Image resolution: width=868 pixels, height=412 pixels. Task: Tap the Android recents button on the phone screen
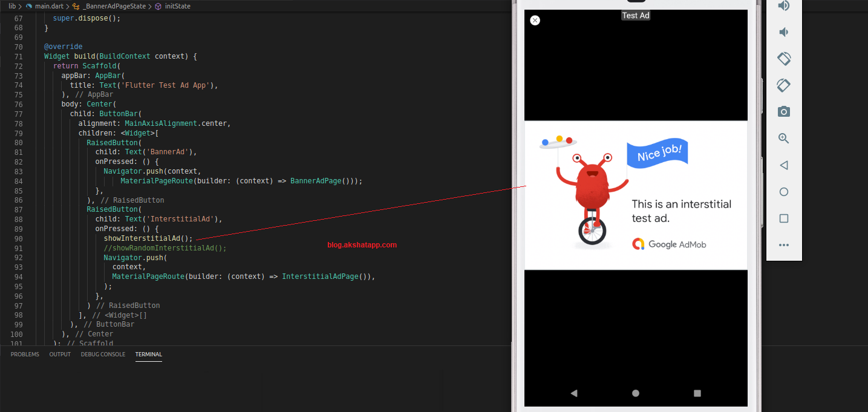(x=697, y=393)
